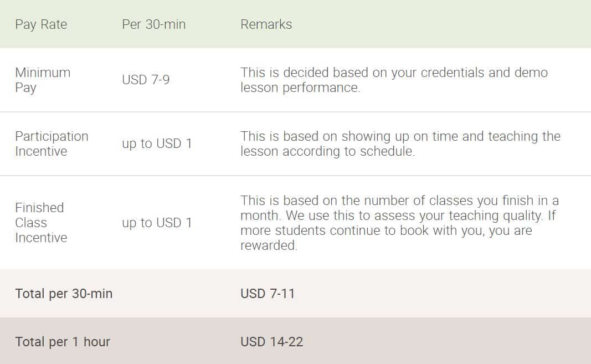Click the showing up on time remark

[400, 143]
